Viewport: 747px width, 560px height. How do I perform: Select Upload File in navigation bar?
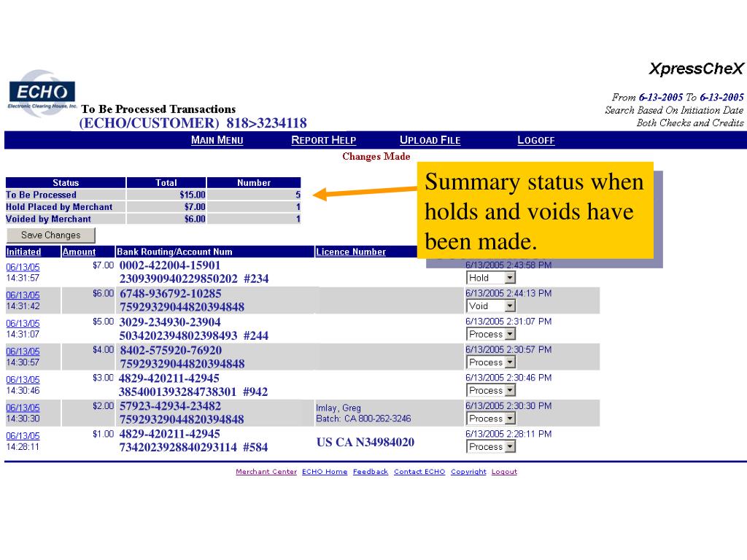[x=430, y=140]
